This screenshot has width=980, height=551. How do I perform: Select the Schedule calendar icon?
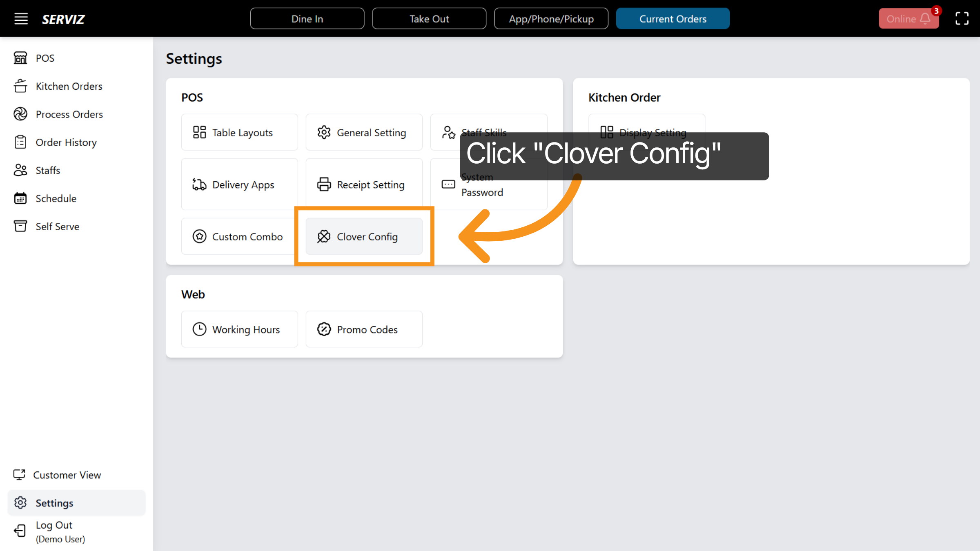20,198
